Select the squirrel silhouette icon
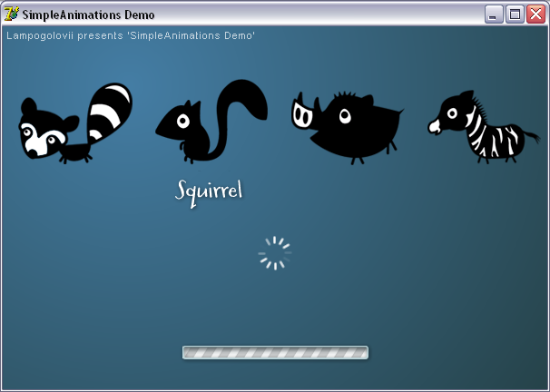Viewport: 550px width, 392px height. coord(211,122)
